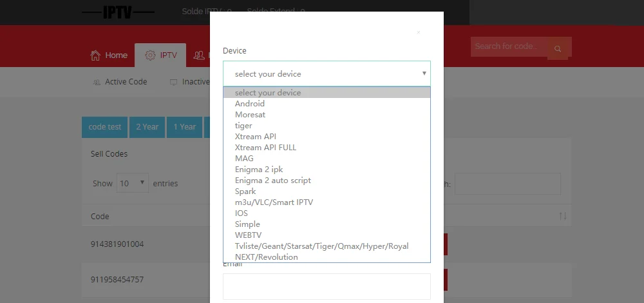
Task: Select the MAG device option
Action: pyautogui.click(x=244, y=159)
